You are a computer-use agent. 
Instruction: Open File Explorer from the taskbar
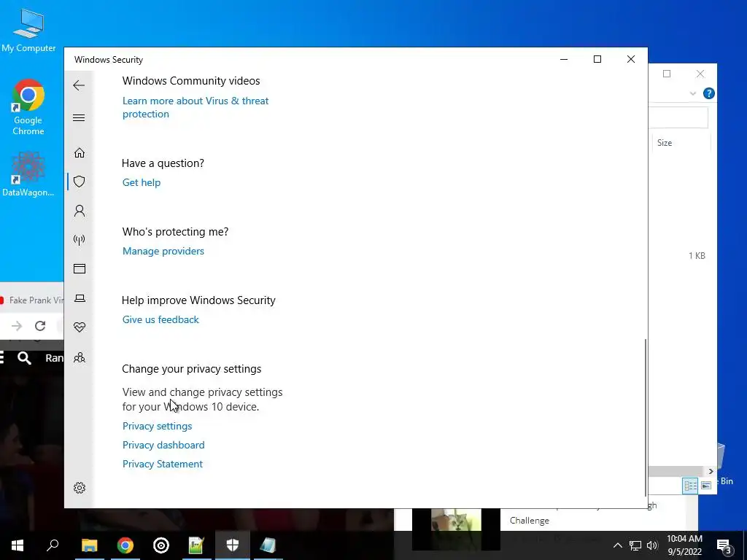89,545
